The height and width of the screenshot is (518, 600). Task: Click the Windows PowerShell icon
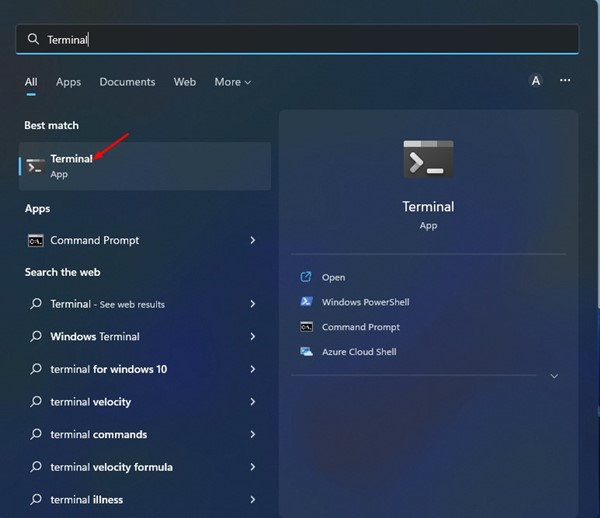pyautogui.click(x=306, y=302)
